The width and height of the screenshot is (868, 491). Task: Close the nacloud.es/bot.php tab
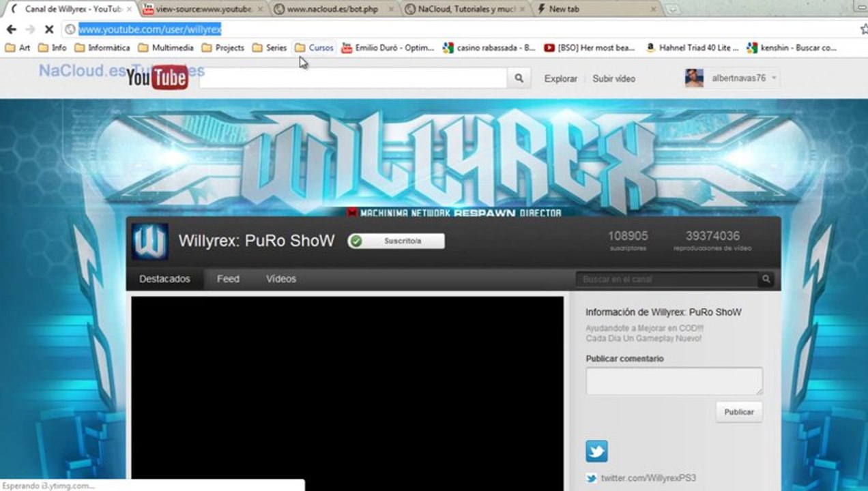coord(391,10)
